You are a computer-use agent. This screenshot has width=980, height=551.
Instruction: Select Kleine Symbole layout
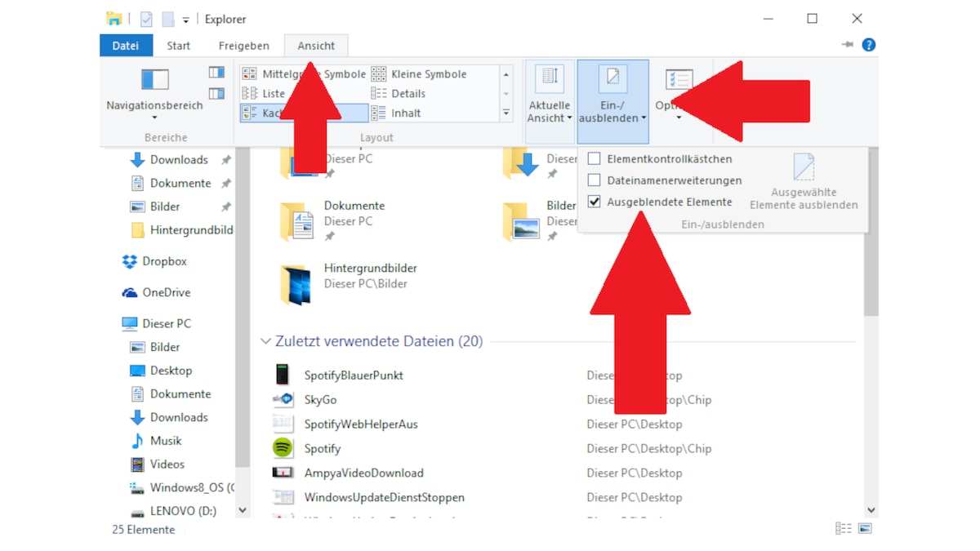click(x=429, y=73)
